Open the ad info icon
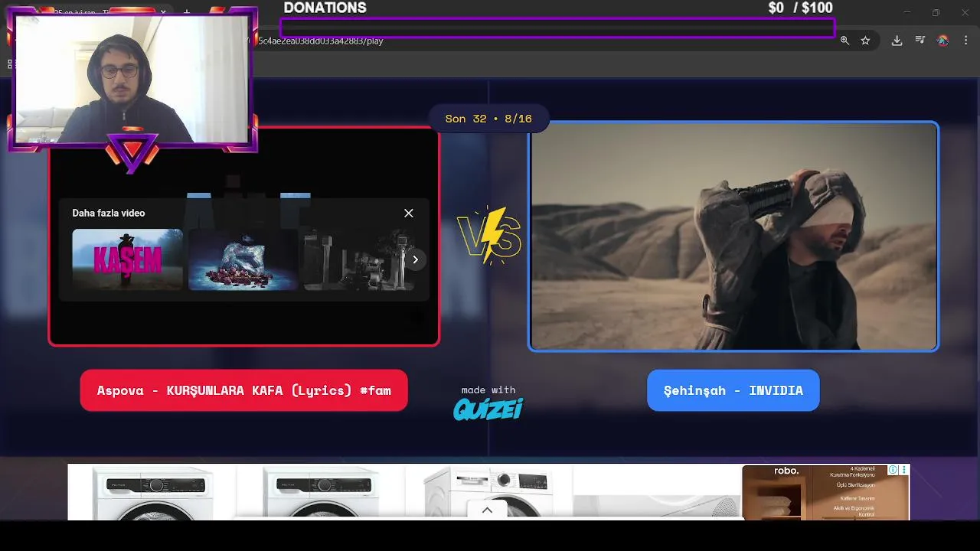Viewport: 980px width, 551px height. [x=893, y=470]
